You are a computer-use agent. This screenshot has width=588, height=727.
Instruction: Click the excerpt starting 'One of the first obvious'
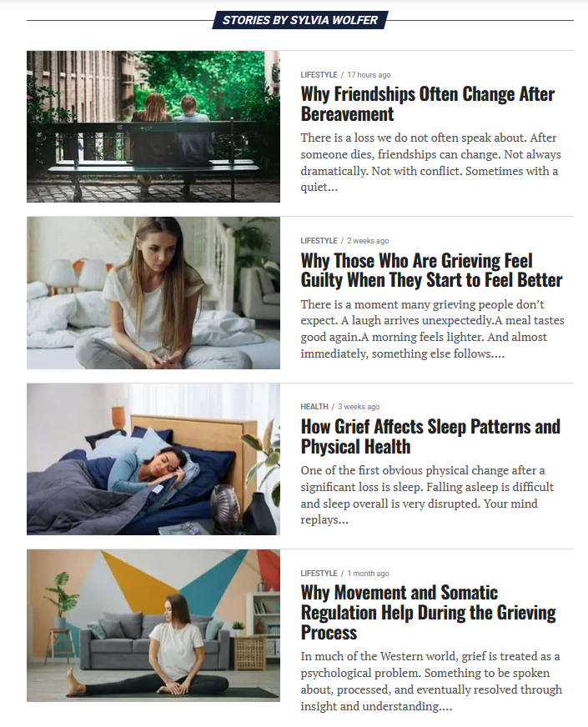click(427, 495)
